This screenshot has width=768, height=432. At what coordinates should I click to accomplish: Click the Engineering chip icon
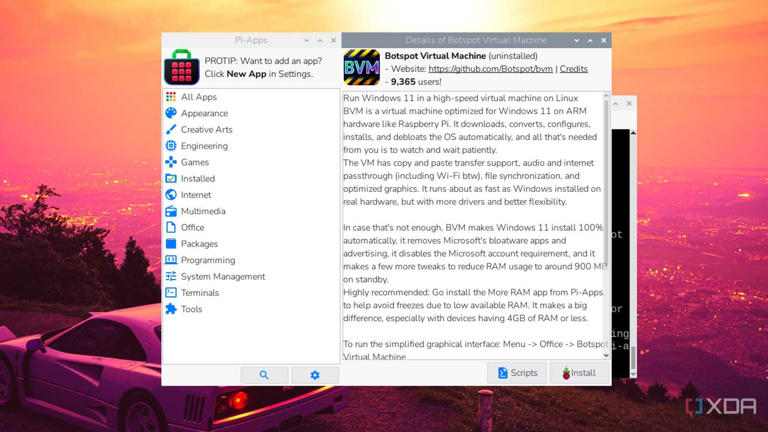click(170, 145)
